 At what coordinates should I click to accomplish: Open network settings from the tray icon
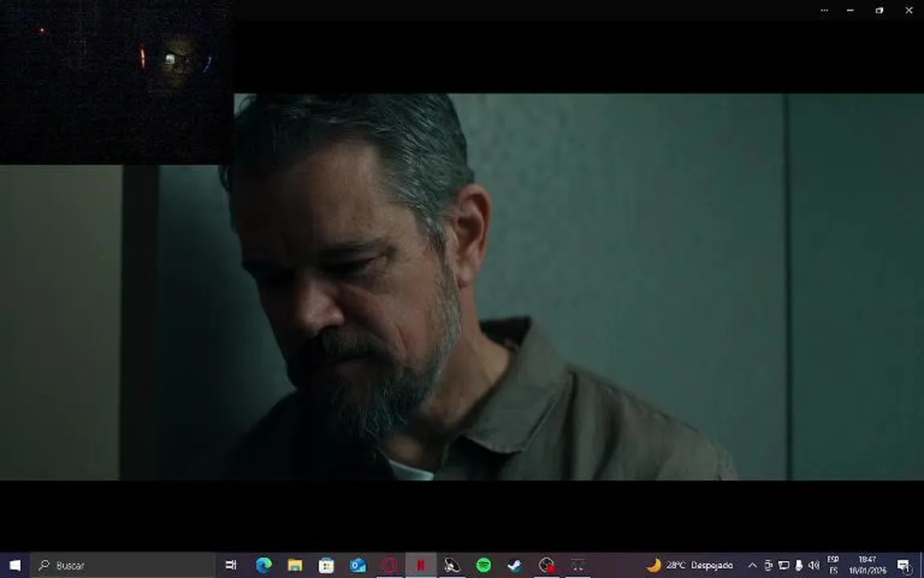click(783, 565)
